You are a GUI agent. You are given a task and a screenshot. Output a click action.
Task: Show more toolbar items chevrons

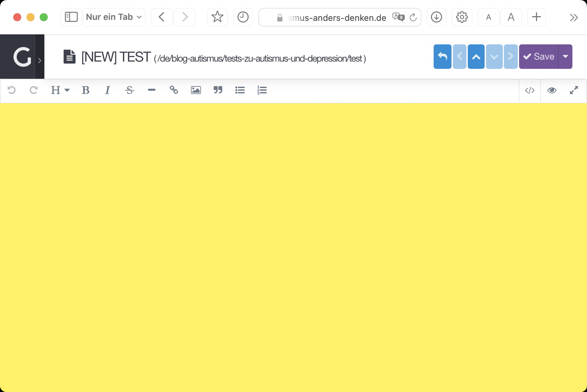(574, 18)
